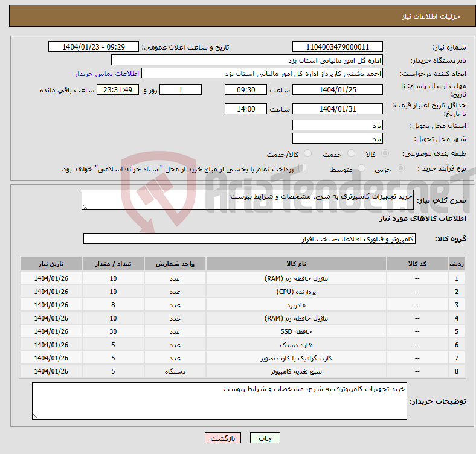The image size is (476, 454).
Task: Click the announcement date field 1404/01/23 - 09:29
Action: pos(94,46)
